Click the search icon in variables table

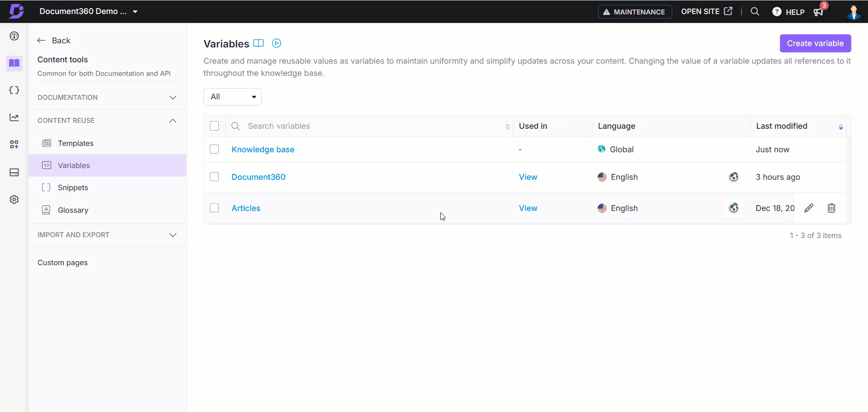236,126
